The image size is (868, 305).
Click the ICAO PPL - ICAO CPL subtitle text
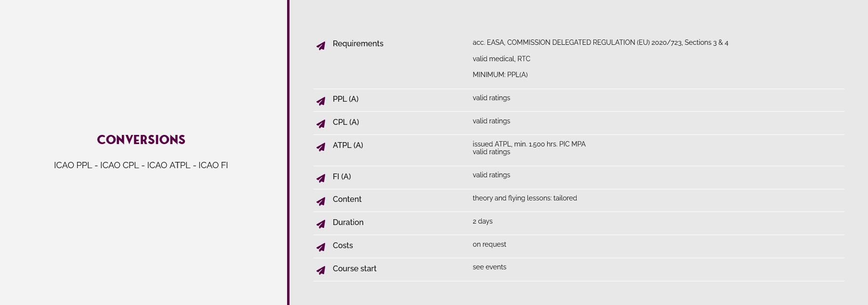coord(141,165)
